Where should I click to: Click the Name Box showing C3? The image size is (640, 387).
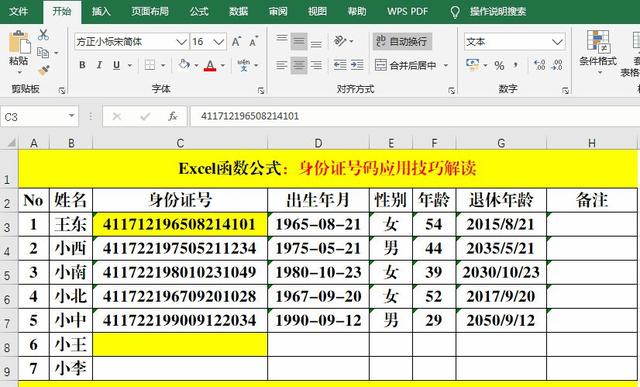[39, 117]
